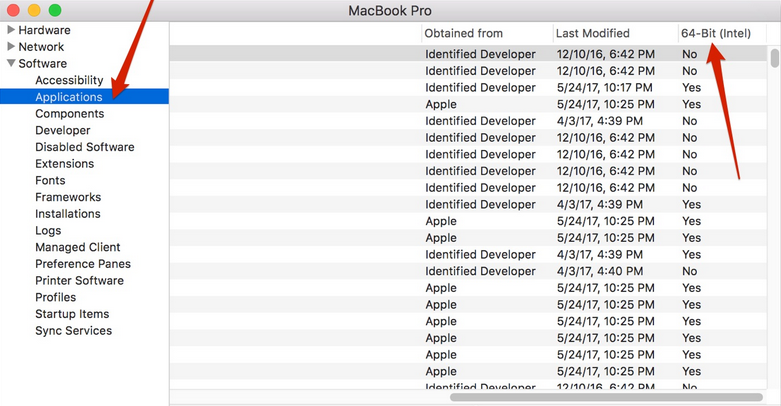This screenshot has width=781, height=406.
Task: Select the row modified 5/24/17, 10:17 PM
Action: [468, 88]
